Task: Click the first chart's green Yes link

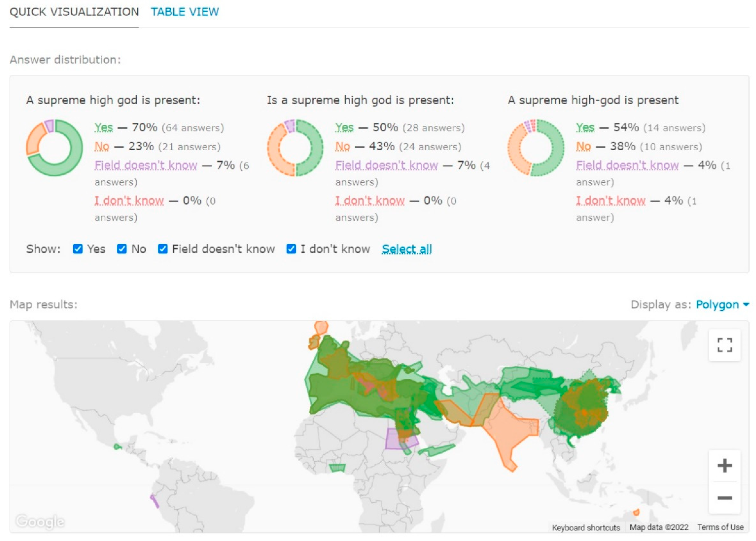Action: [x=104, y=127]
